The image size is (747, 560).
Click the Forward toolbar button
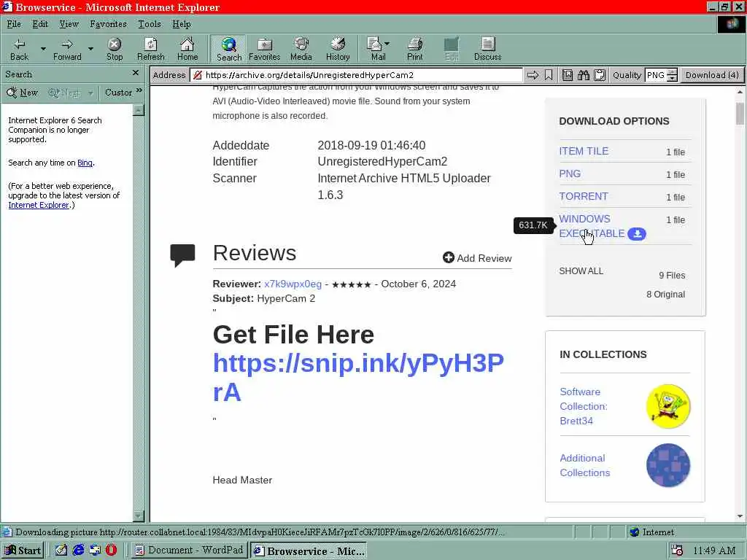[x=67, y=50]
